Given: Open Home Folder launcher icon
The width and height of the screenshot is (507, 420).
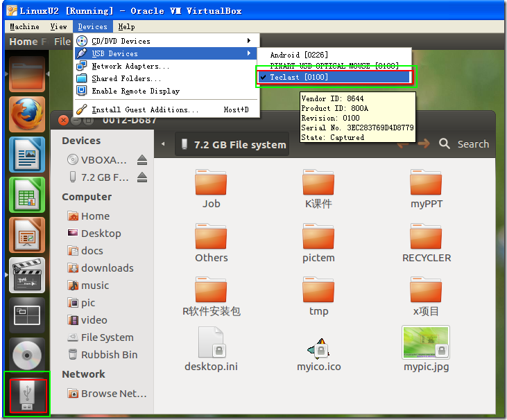Looking at the screenshot, I should click(x=27, y=74).
